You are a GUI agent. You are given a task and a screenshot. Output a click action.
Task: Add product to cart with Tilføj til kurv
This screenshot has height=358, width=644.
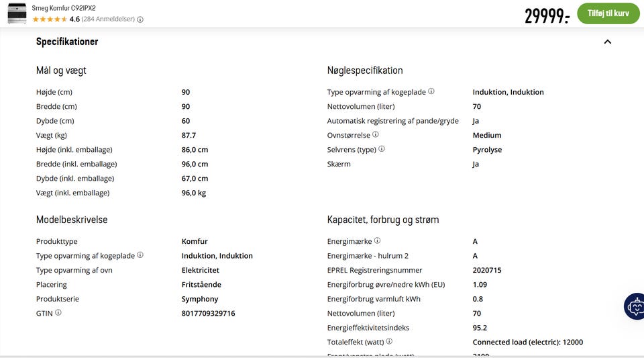click(x=608, y=13)
